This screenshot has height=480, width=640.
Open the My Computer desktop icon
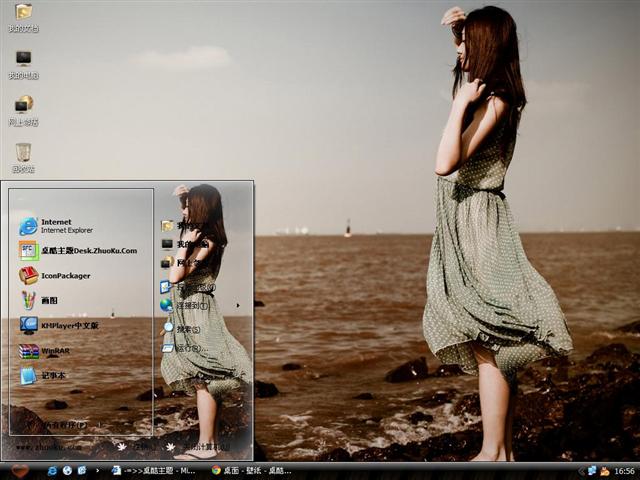coord(23,63)
